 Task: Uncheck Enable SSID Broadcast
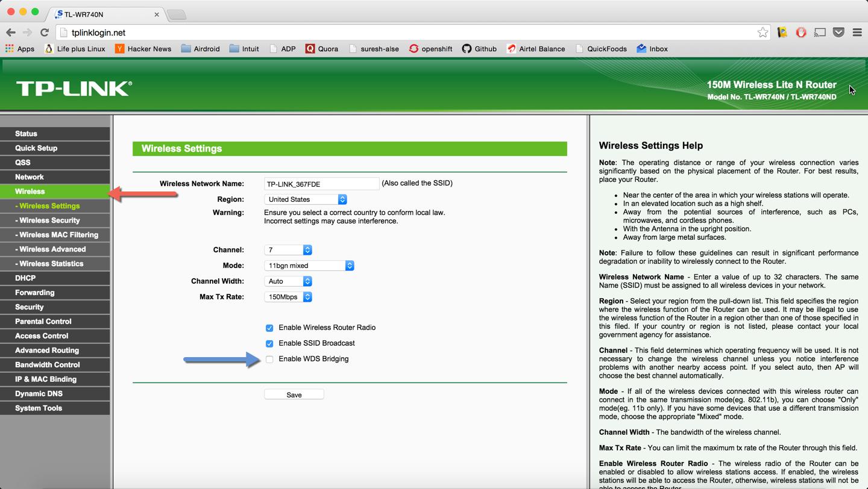coord(269,344)
